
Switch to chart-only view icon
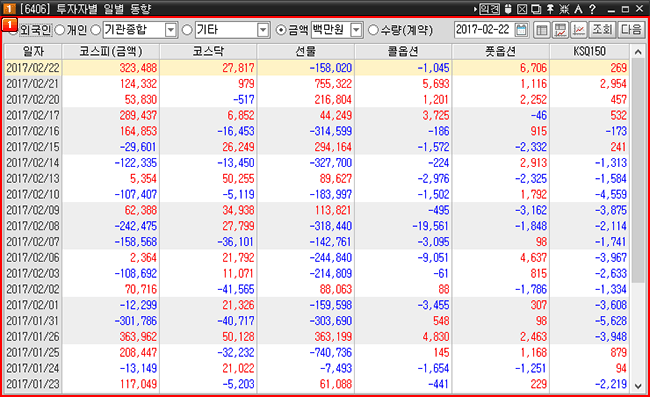pyautogui.click(x=579, y=30)
